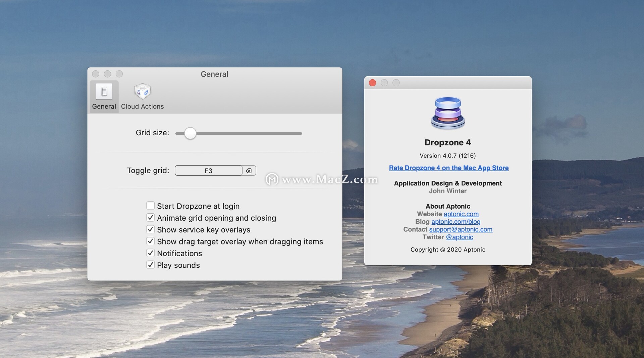
Task: Uncheck Play sounds option
Action: 151,265
